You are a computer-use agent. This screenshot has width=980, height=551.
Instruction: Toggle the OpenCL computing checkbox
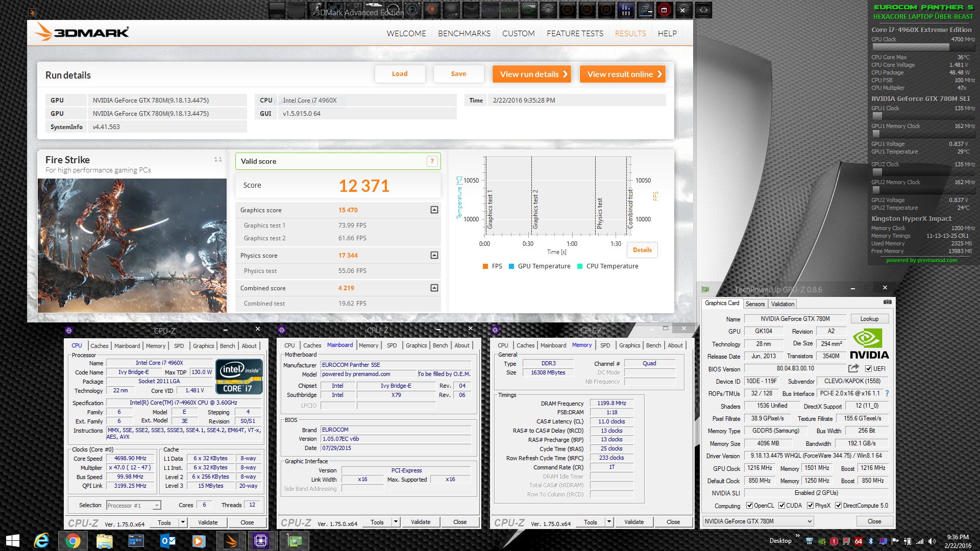tap(749, 506)
